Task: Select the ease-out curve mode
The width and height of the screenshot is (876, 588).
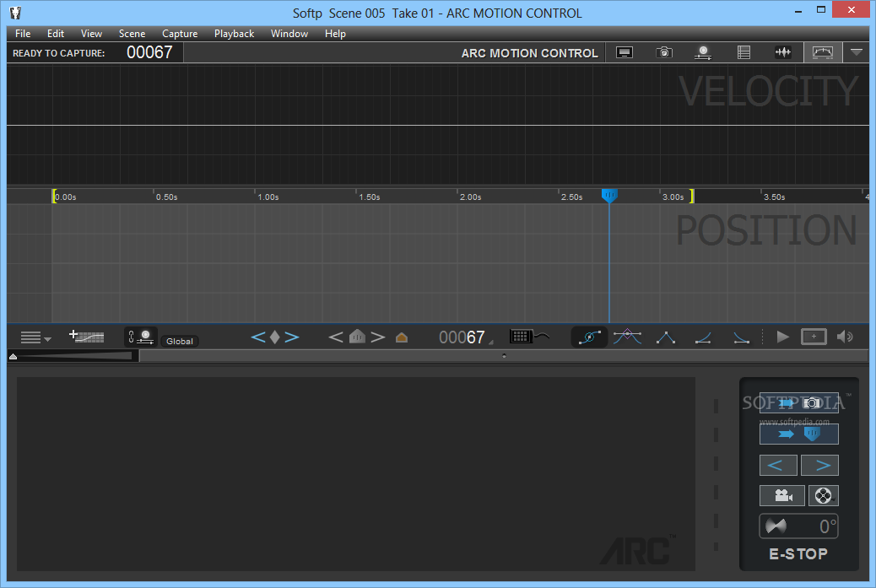Action: (x=741, y=337)
